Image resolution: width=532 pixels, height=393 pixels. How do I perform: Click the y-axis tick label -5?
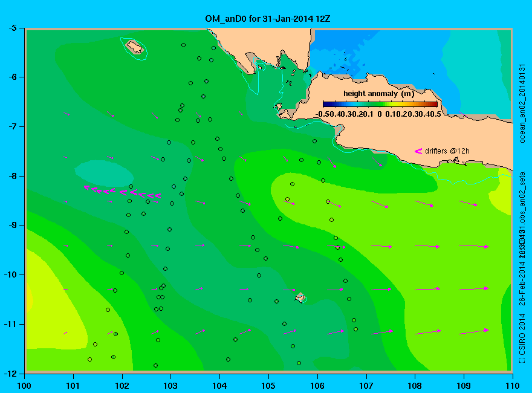[12, 28]
